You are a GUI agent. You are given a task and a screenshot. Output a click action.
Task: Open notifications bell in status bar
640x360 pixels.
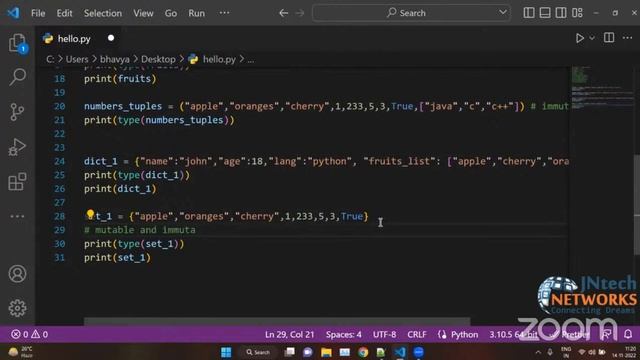(628, 334)
